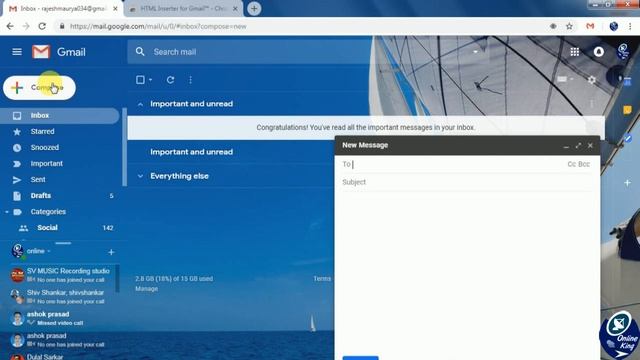Viewport: 640px width, 360px height.
Task: Click the blue Send button
Action: pyautogui.click(x=360, y=358)
